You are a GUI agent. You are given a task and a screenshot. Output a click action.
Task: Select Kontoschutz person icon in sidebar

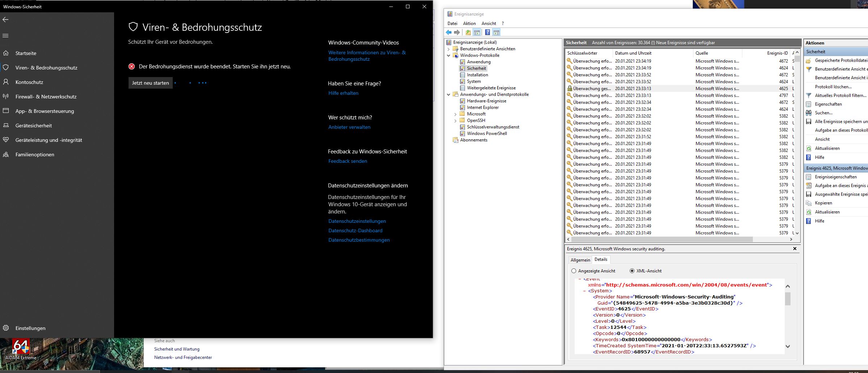6,82
